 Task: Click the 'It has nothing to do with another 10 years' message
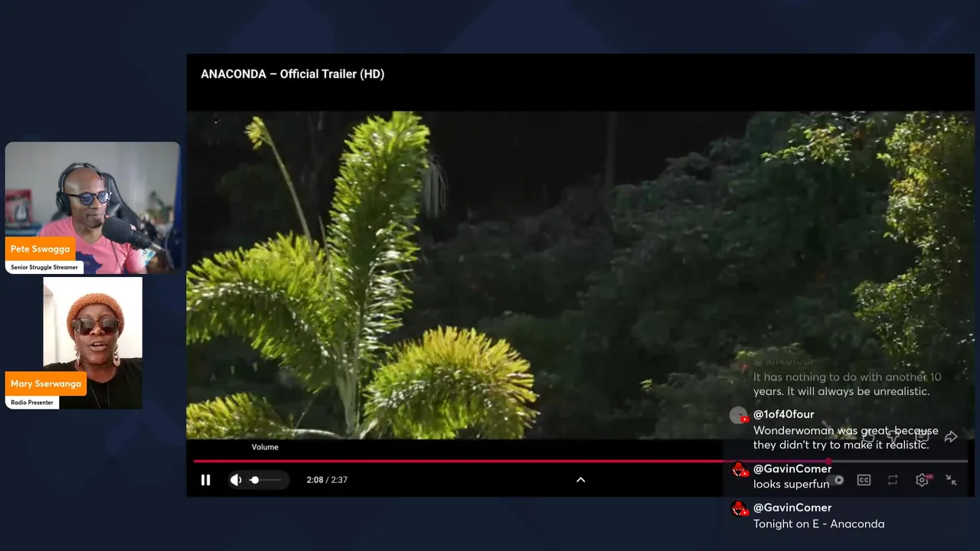[847, 384]
